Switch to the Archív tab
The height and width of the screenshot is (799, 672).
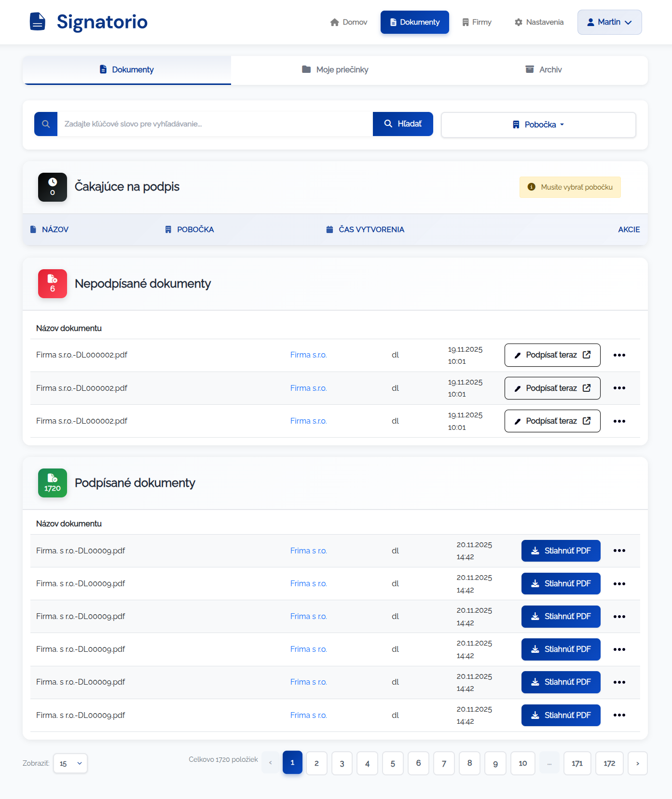pos(544,70)
